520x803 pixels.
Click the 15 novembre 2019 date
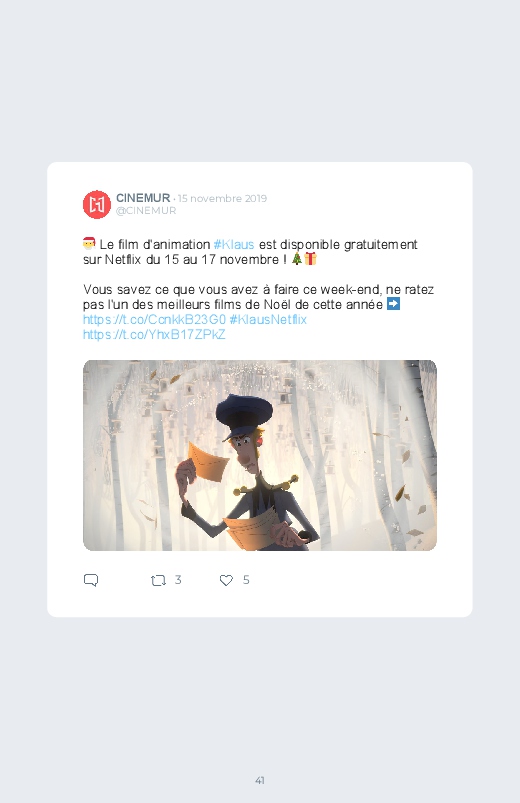tap(222, 199)
